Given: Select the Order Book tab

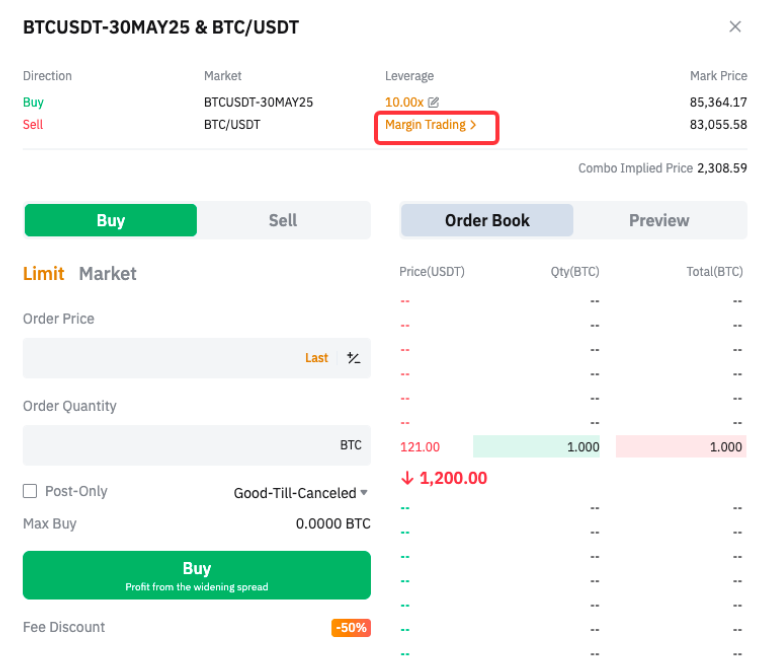Looking at the screenshot, I should pos(487,220).
